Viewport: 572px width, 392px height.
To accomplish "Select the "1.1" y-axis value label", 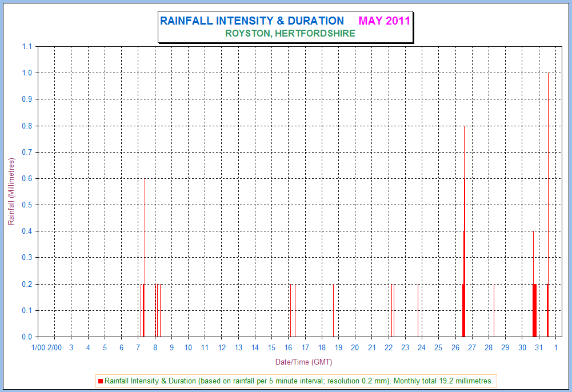I will [x=27, y=47].
